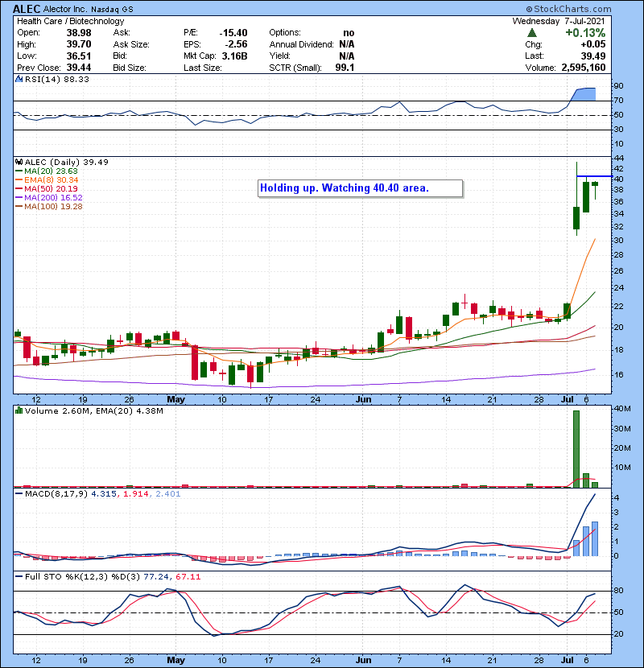
Task: Click the ALEC ticker symbol in header
Action: 27,9
